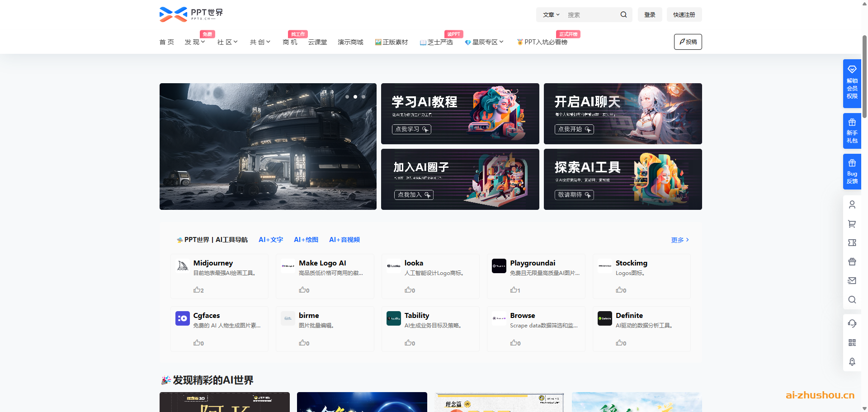Open the customer service headset icon

(x=852, y=324)
